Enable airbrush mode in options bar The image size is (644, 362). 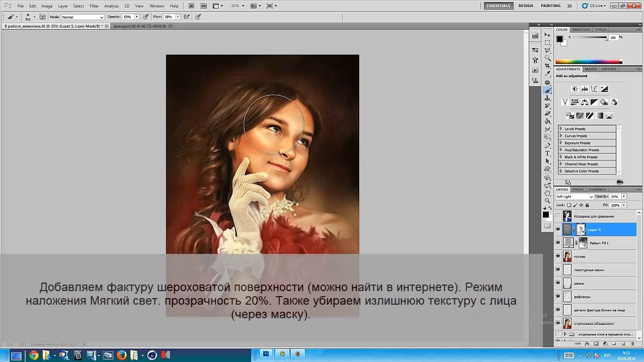[x=187, y=17]
